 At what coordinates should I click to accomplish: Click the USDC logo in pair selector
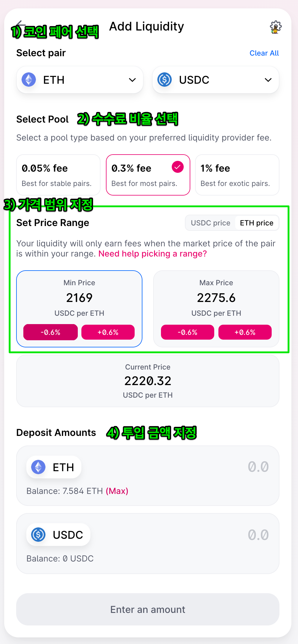coord(165,80)
